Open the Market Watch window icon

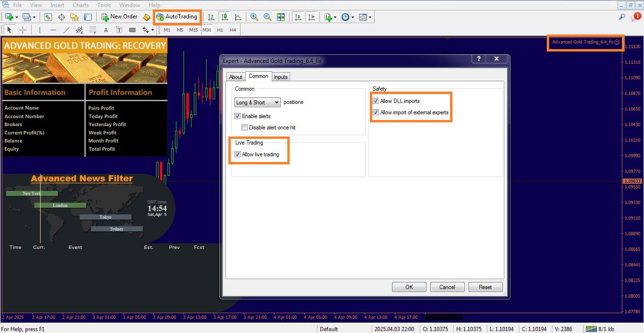[x=48, y=17]
